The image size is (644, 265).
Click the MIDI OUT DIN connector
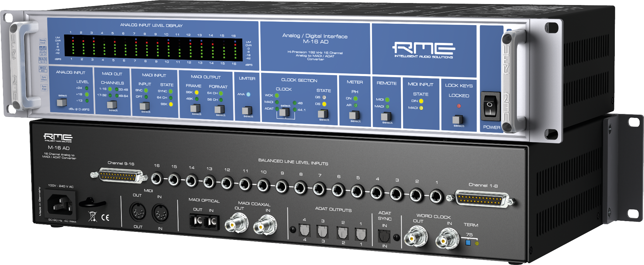(138, 212)
